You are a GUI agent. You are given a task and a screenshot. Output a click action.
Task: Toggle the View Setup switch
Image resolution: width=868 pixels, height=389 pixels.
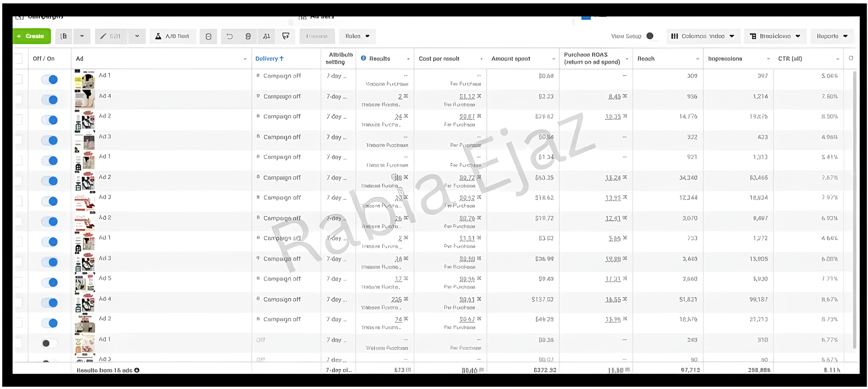[650, 36]
